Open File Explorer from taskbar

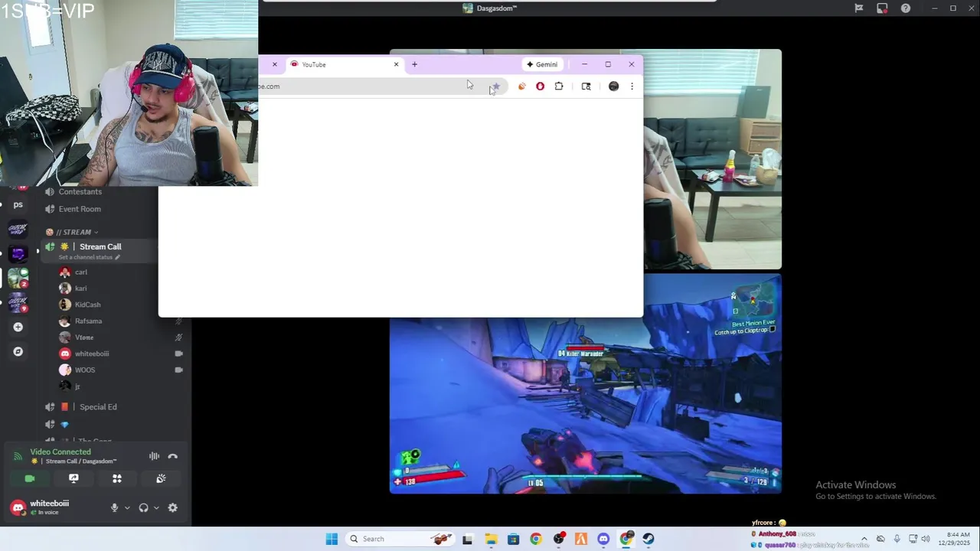tap(491, 539)
